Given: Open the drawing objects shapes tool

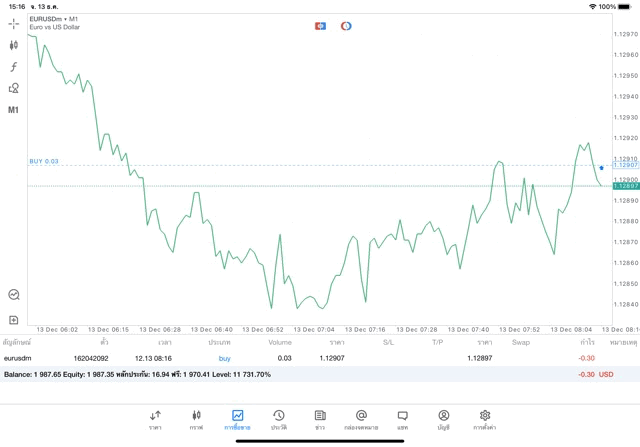Looking at the screenshot, I should (14, 88).
